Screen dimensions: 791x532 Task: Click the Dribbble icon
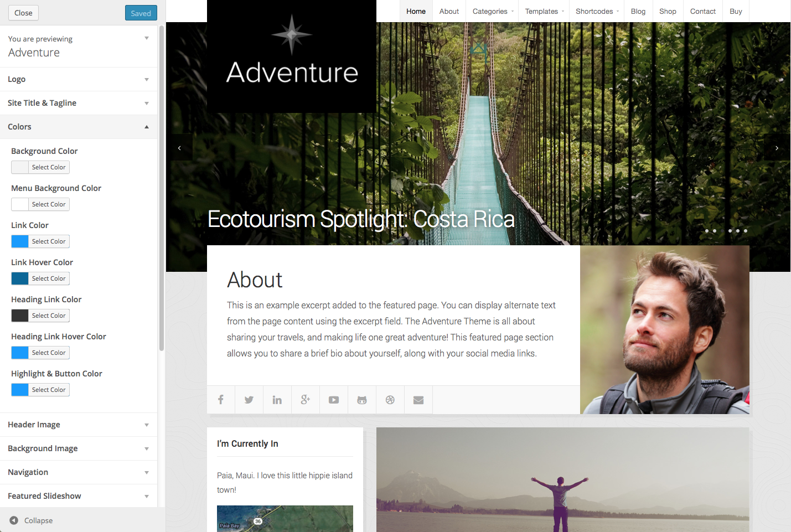click(390, 400)
